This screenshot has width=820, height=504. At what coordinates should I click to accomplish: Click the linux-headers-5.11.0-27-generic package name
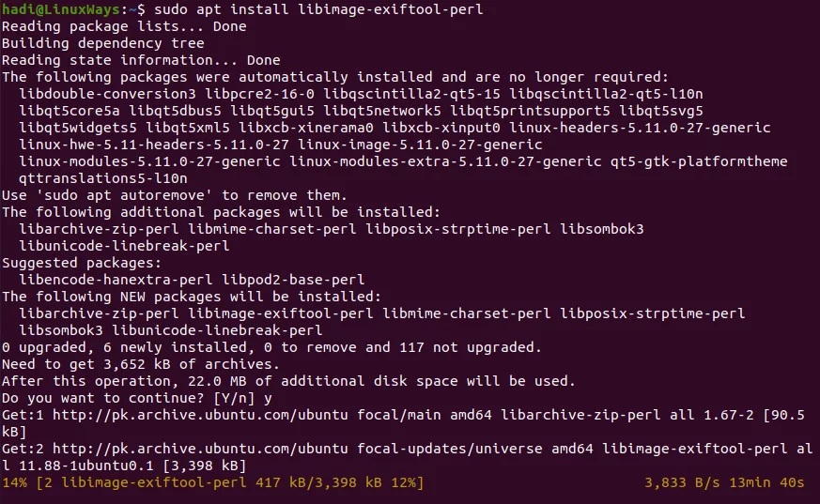coord(640,128)
